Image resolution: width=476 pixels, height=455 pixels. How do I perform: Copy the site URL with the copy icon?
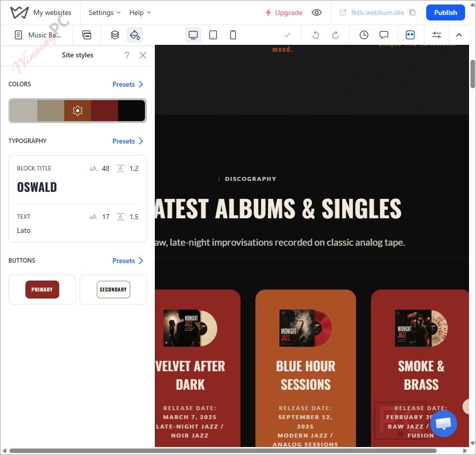pyautogui.click(x=412, y=12)
